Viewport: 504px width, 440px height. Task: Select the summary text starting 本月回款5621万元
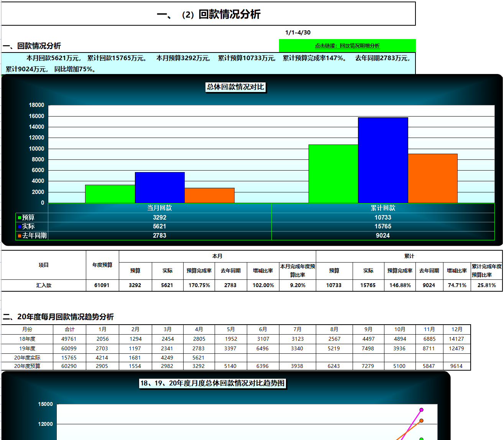208,64
